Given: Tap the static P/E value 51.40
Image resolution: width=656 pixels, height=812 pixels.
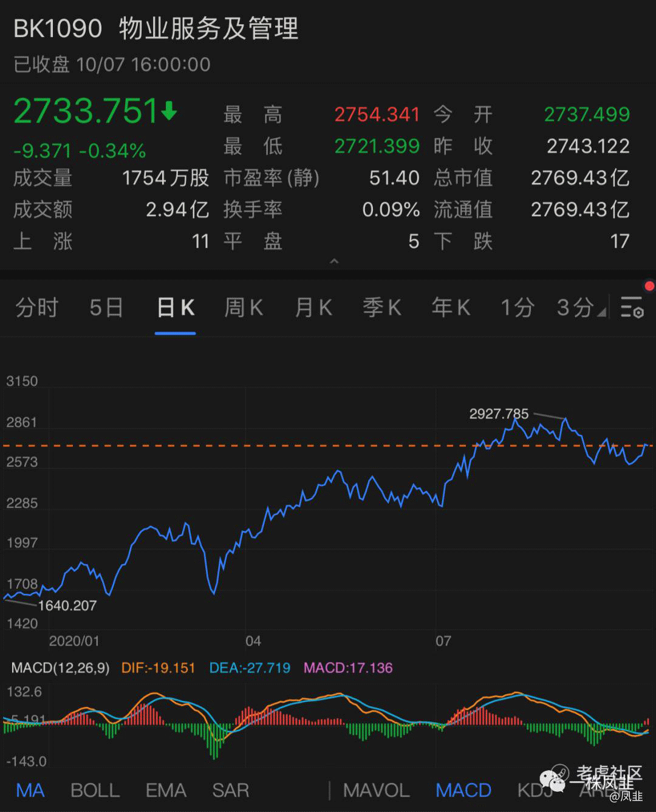Looking at the screenshot, I should click(x=394, y=178).
